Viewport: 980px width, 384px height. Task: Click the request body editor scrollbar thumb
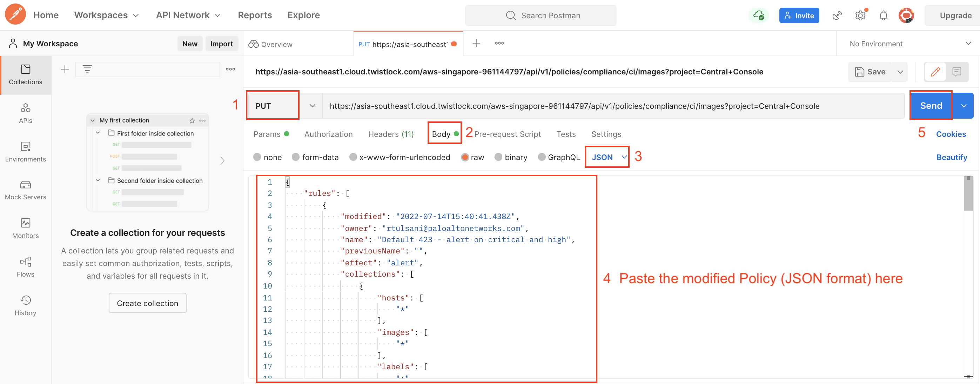coord(968,194)
